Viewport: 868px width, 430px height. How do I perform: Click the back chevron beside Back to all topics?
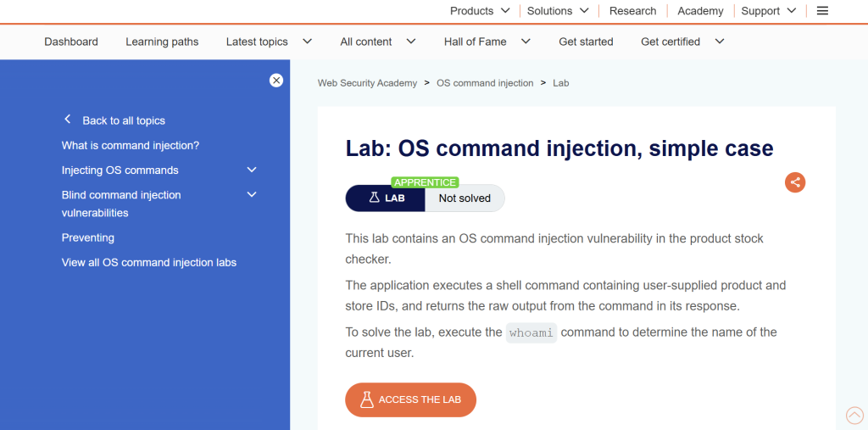click(x=68, y=119)
